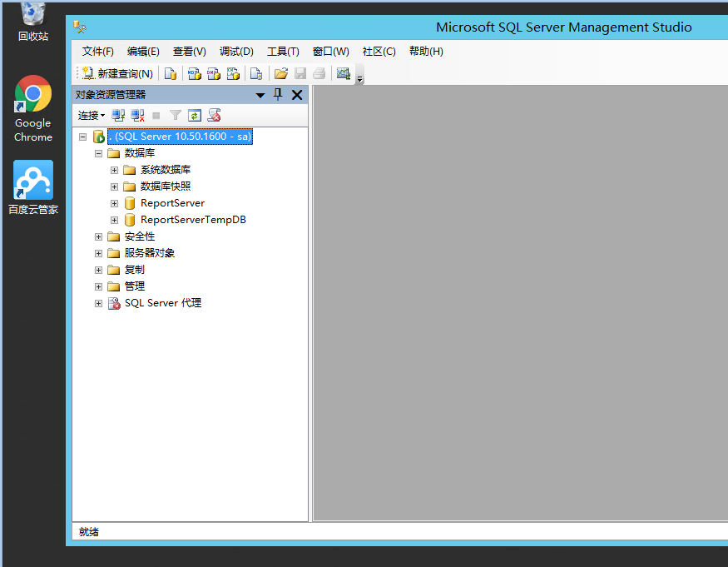Collapse the 数据库 tree node
The image size is (728, 567).
(x=98, y=153)
